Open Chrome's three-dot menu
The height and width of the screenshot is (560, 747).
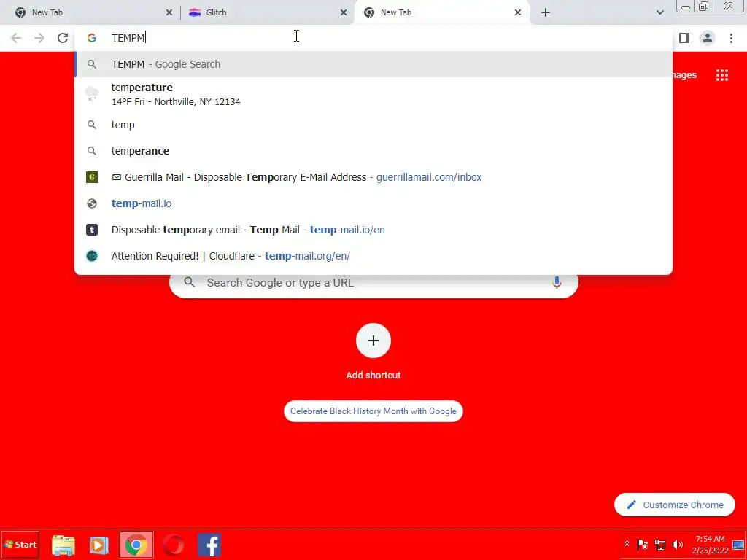click(731, 38)
